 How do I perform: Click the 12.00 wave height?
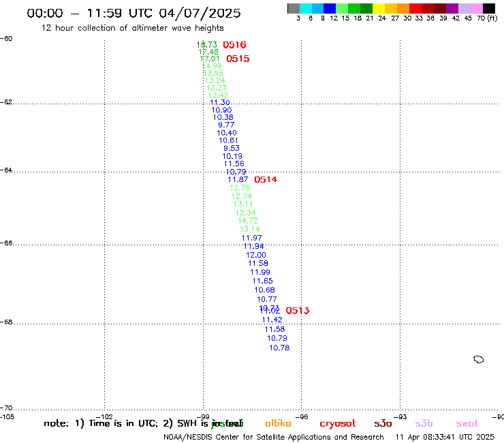click(256, 255)
